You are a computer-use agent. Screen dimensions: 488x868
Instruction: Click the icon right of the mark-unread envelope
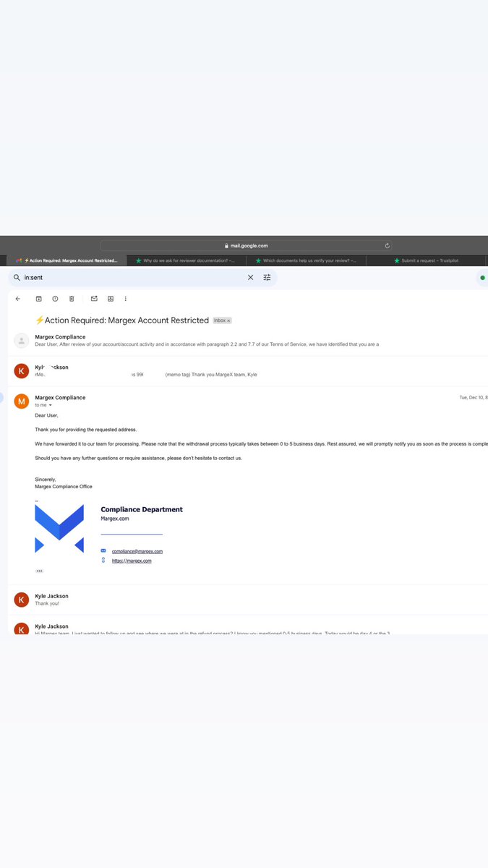(x=111, y=299)
